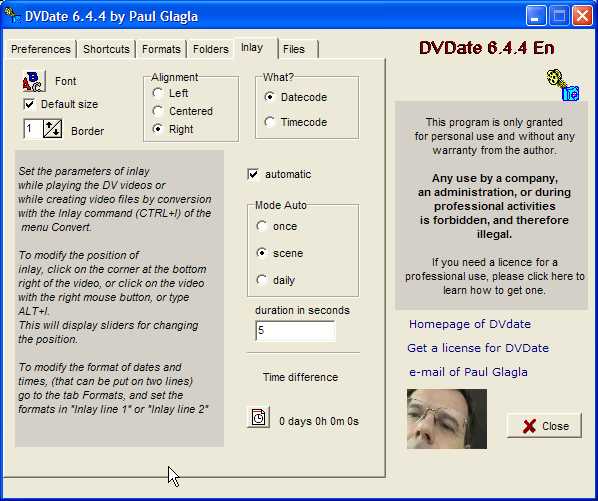This screenshot has height=501, width=598.
Task: Click the author's portrait thumbnail
Action: point(447,419)
